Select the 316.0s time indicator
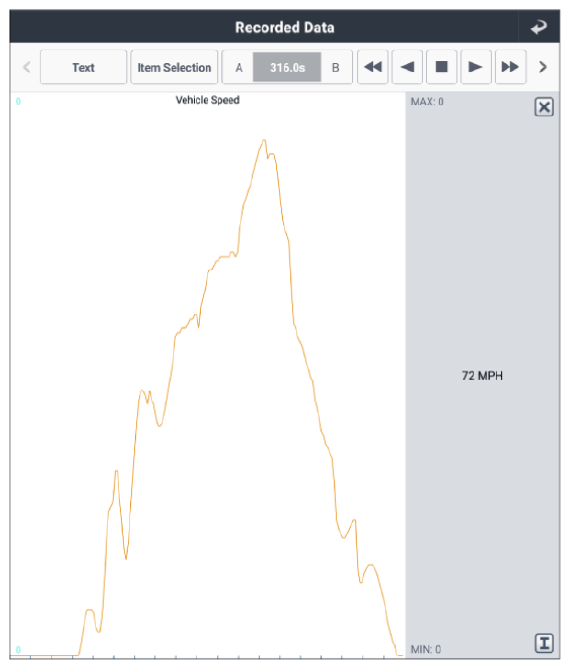Viewport: 570px width, 669px height. [x=287, y=67]
